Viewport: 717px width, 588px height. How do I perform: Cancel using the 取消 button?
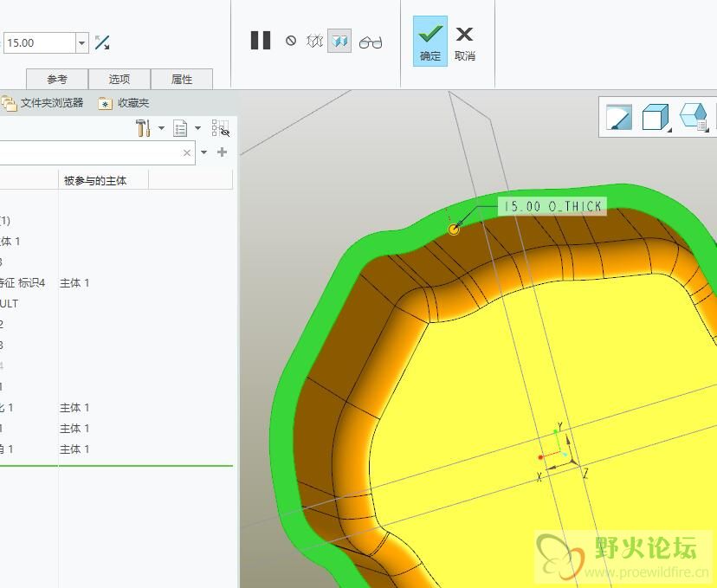pyautogui.click(x=465, y=43)
